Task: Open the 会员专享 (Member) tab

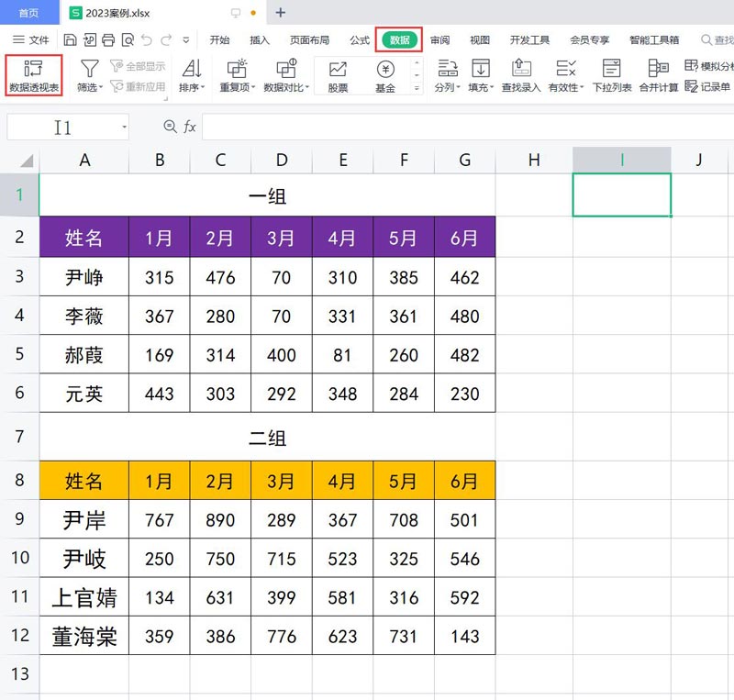Action: 589,39
